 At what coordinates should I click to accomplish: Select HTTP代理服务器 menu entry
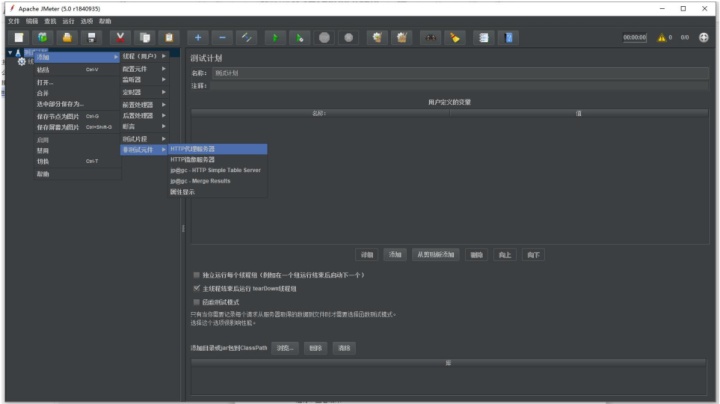point(218,149)
